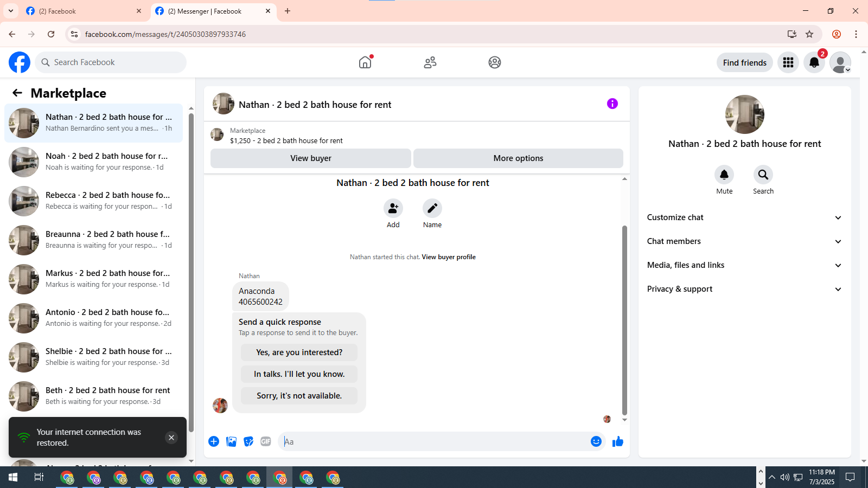Open the account profile avatar menu

(840, 62)
